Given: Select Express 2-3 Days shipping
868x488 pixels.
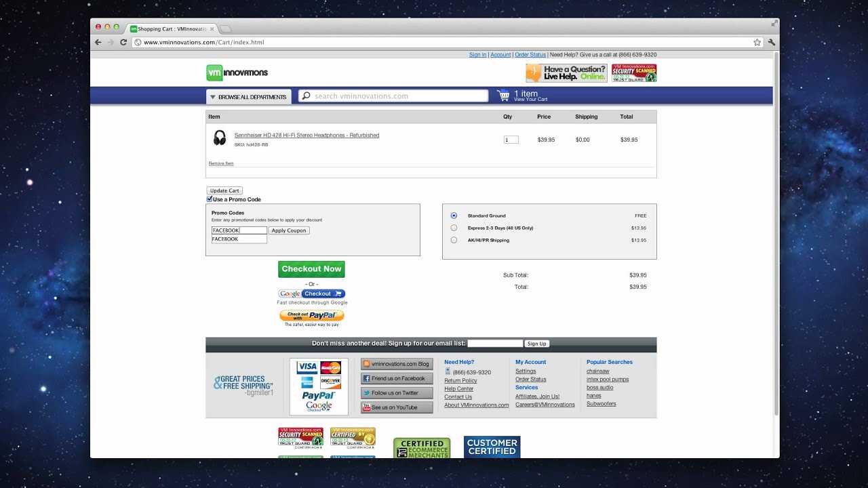Looking at the screenshot, I should [454, 228].
